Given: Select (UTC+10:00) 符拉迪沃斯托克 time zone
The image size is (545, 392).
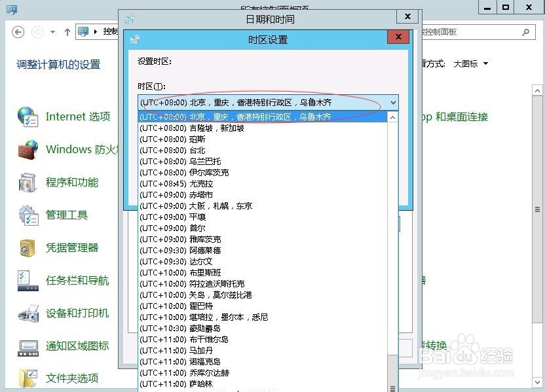Looking at the screenshot, I should [x=263, y=283].
